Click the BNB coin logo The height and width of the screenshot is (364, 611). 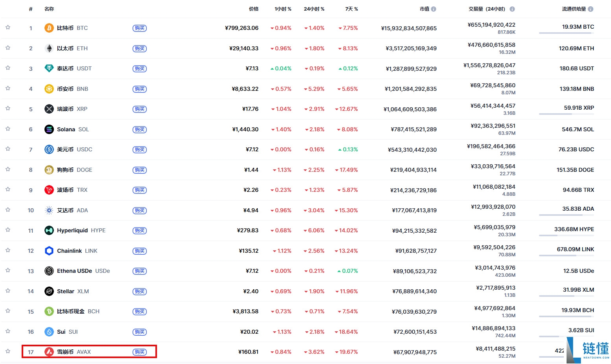49,89
